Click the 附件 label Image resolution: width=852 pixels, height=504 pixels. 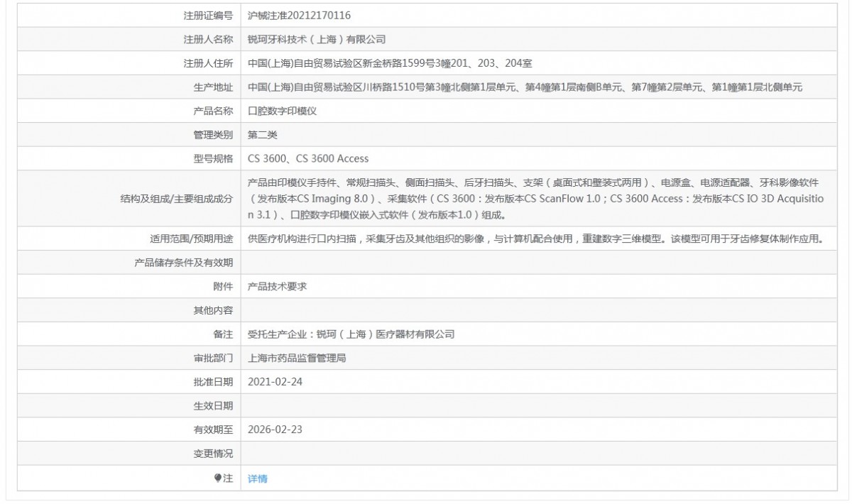tap(223, 287)
